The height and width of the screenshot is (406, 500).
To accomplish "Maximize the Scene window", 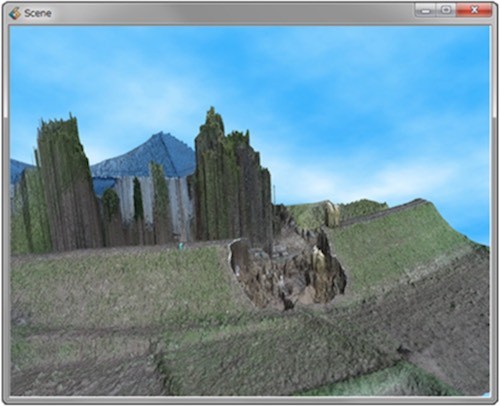I will pos(446,10).
